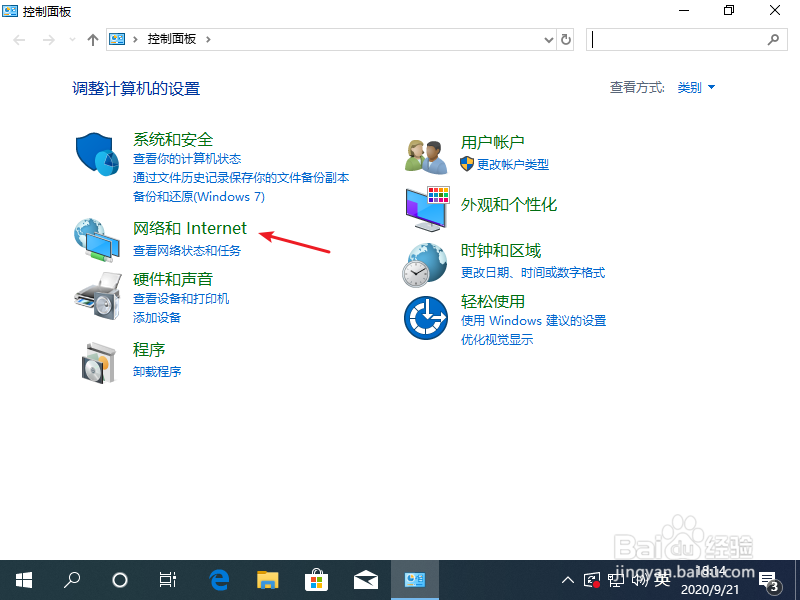
Task: Go back with the back arrow
Action: pyautogui.click(x=19, y=40)
